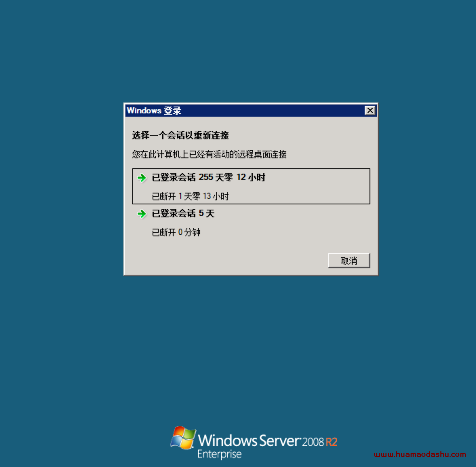Click the green arrow for the 255-day session
The height and width of the screenshot is (467, 476).
pyautogui.click(x=142, y=178)
